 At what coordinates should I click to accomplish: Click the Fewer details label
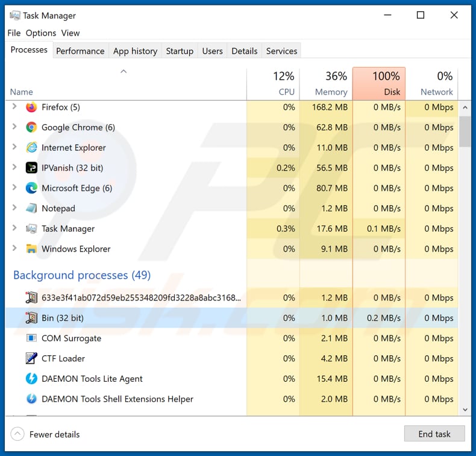(55, 434)
